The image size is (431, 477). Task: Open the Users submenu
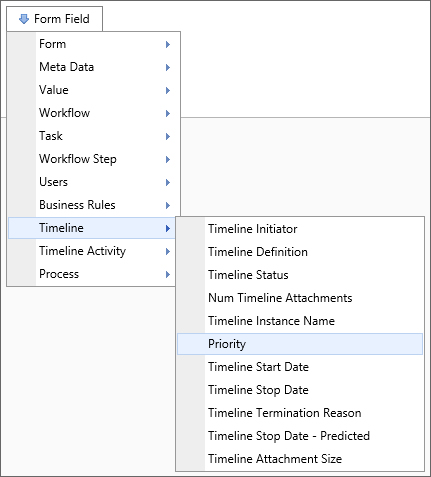tap(92, 182)
